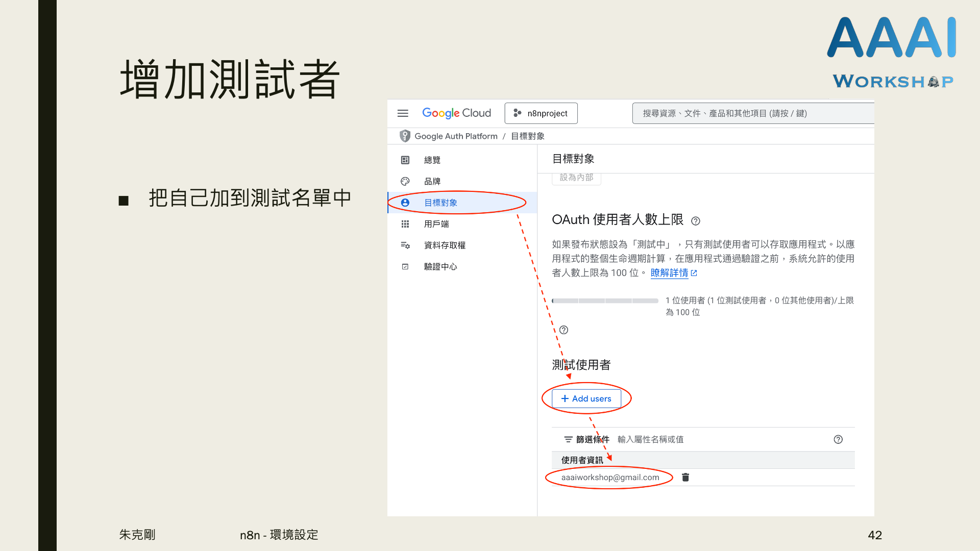Click the Google Cloud logo
980x551 pixels.
click(456, 113)
